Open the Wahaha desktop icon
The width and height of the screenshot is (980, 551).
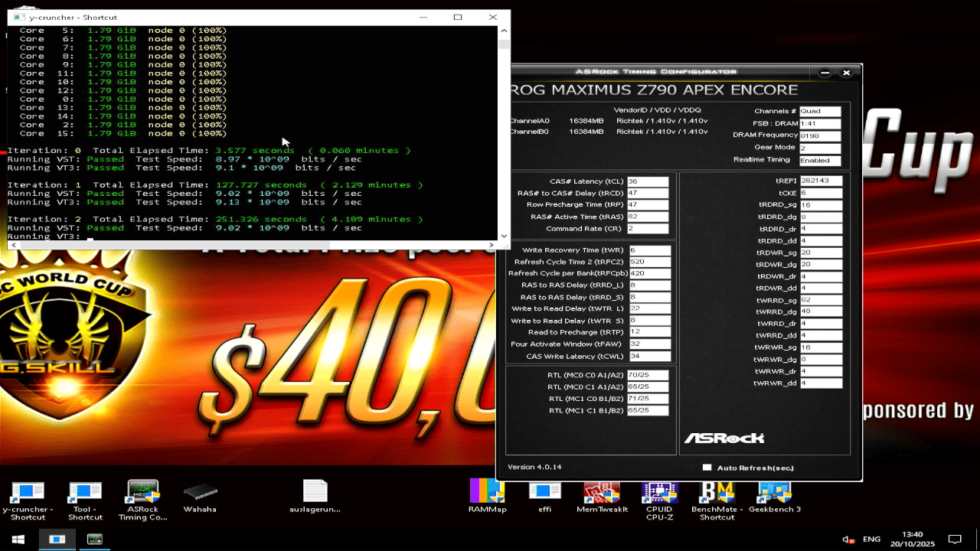200,497
